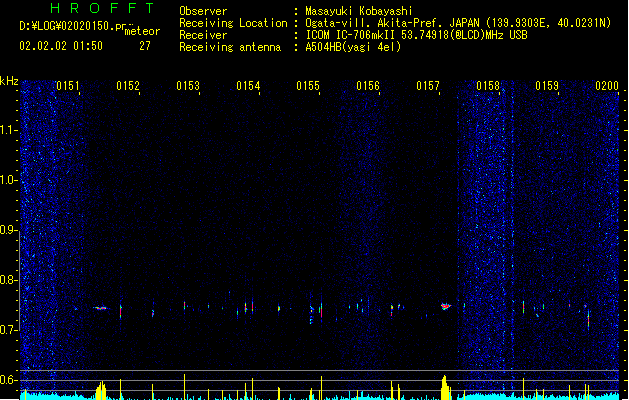Click the bright meteor echo just after 0157
The height and width of the screenshot is (400, 629).
pos(446,307)
